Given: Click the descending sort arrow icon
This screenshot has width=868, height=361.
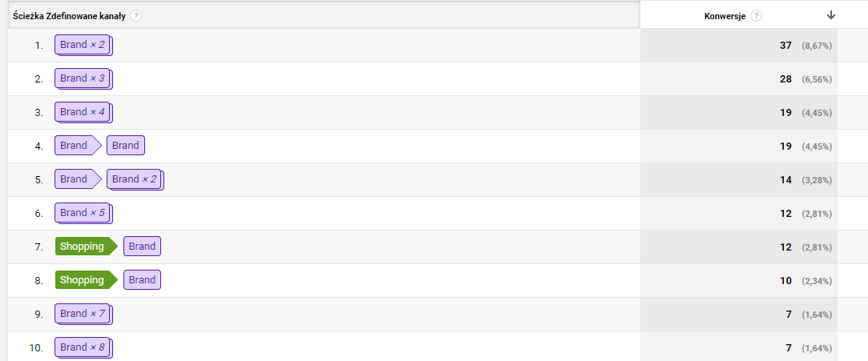Looking at the screenshot, I should tap(831, 15).
